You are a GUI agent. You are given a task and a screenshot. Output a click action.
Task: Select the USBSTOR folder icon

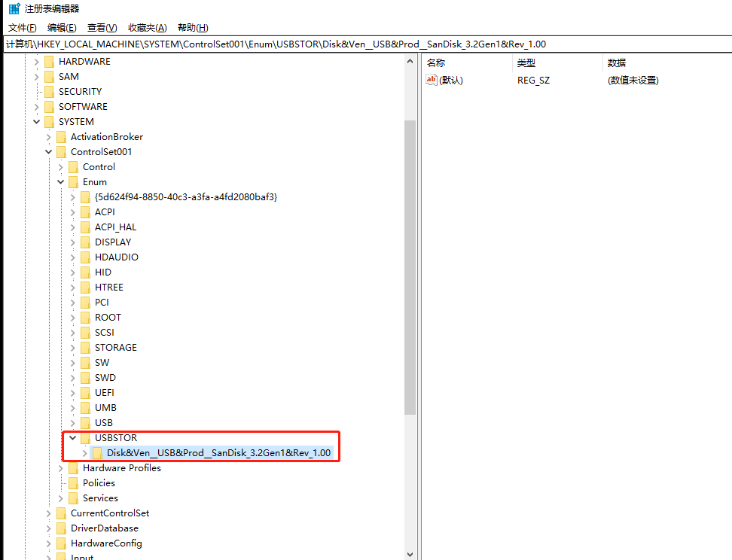84,437
